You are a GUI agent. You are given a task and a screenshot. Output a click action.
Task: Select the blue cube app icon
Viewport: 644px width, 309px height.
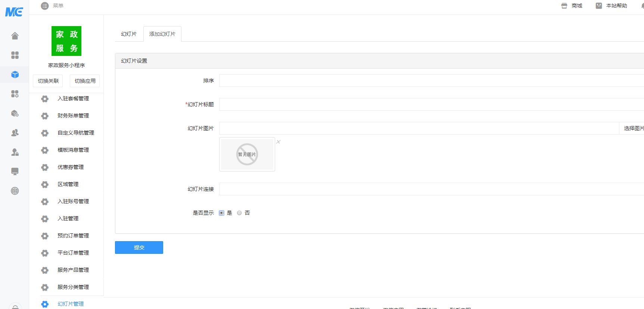[x=15, y=75]
